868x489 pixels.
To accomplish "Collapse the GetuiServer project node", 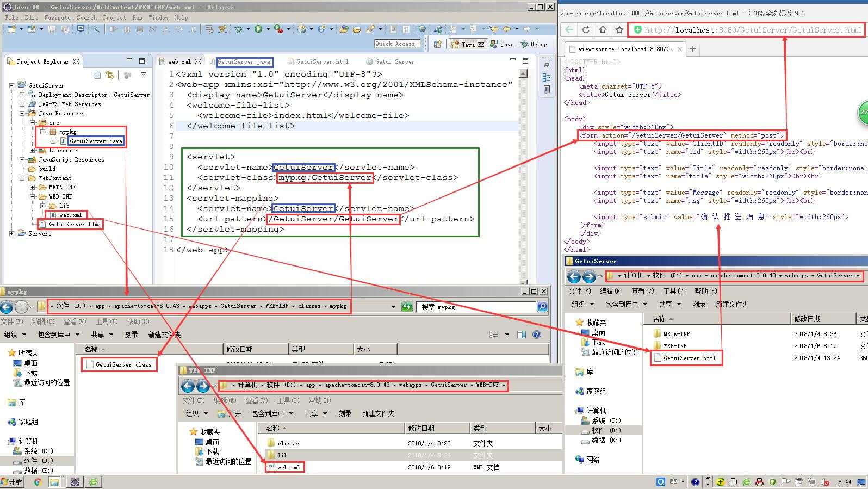I will click(x=12, y=85).
